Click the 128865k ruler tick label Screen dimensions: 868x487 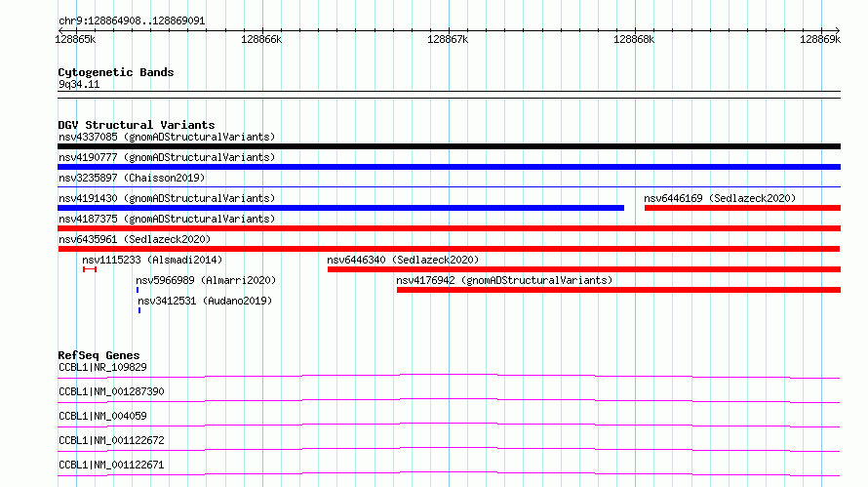click(75, 39)
